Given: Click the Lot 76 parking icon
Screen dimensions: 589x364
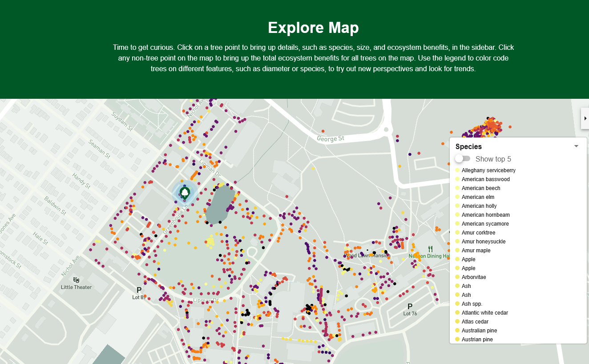Looking at the screenshot, I should click(410, 307).
